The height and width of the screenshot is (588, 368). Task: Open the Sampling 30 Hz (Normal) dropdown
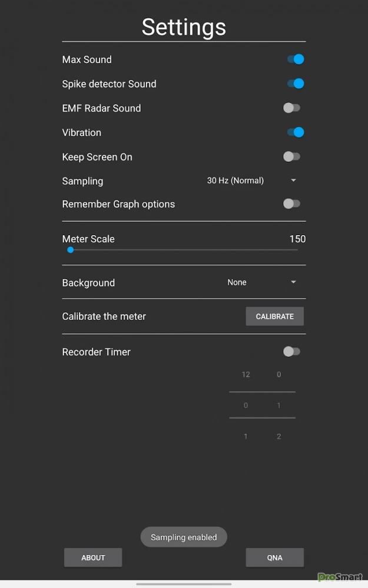251,181
